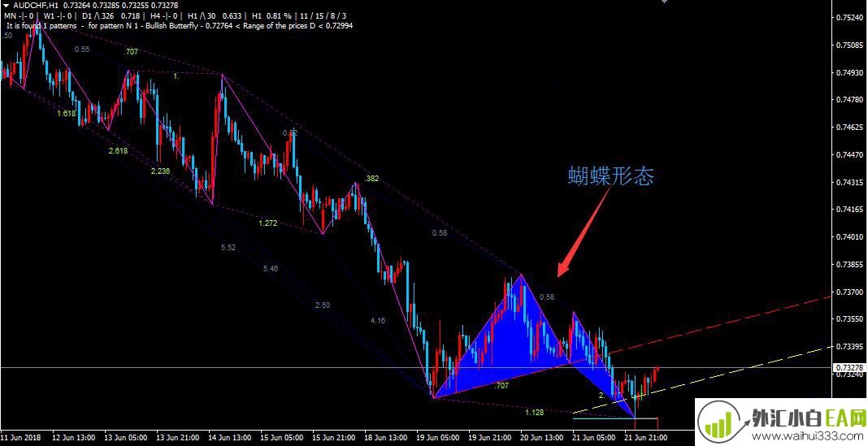Click the 0.73395 price axis label
The image size is (868, 446).
849,346
